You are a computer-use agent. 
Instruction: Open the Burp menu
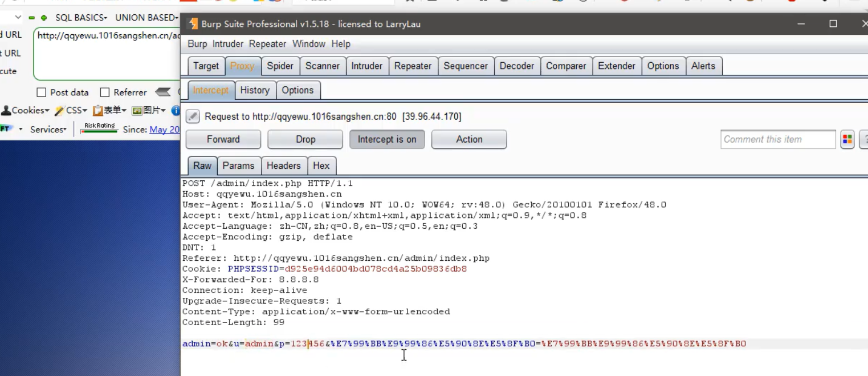197,44
